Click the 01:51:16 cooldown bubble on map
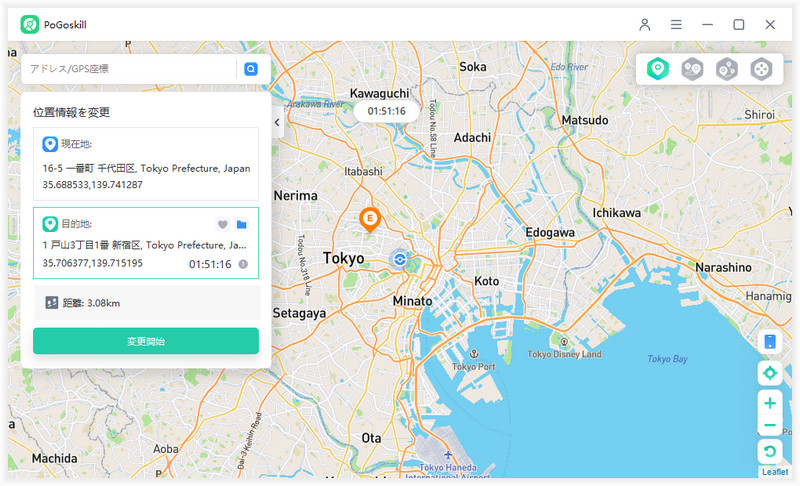Screen dimensions: 800x486 coord(386,111)
